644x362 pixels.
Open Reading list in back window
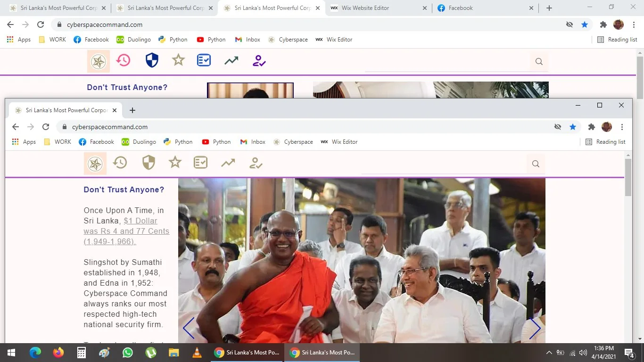[x=617, y=40]
